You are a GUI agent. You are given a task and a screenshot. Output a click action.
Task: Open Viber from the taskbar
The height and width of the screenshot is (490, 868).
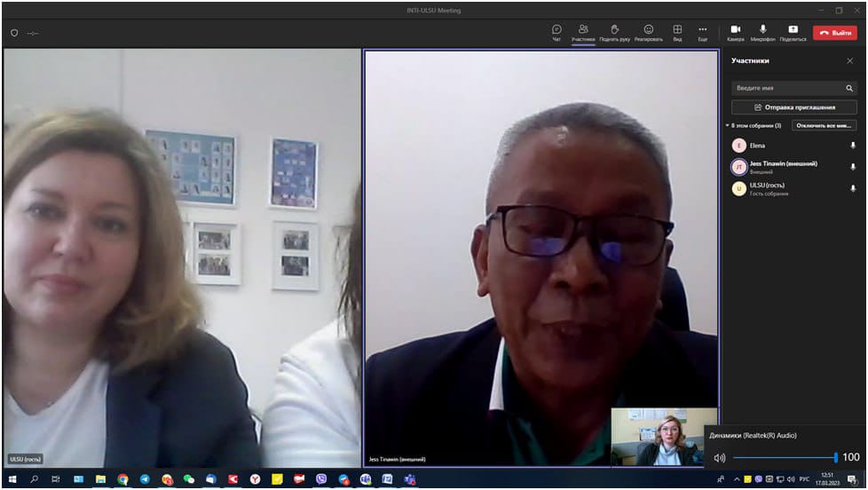(x=321, y=479)
